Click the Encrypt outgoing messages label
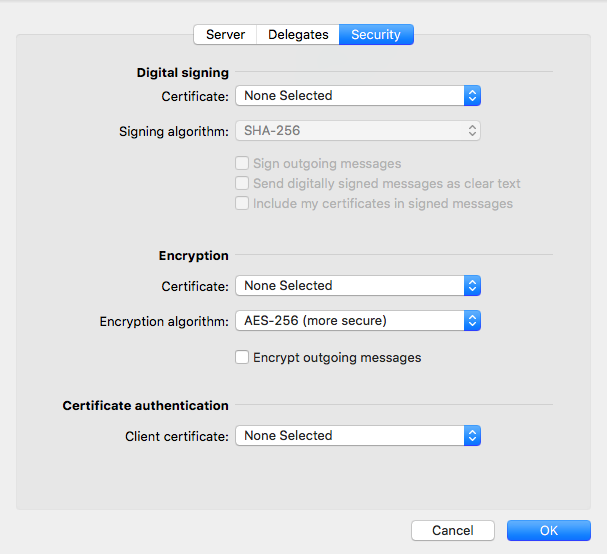 [x=337, y=358]
